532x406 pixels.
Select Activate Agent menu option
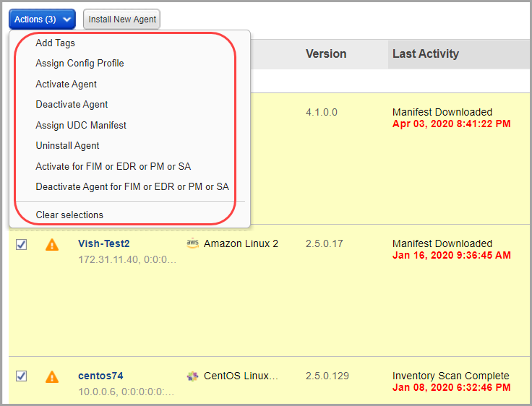click(66, 85)
